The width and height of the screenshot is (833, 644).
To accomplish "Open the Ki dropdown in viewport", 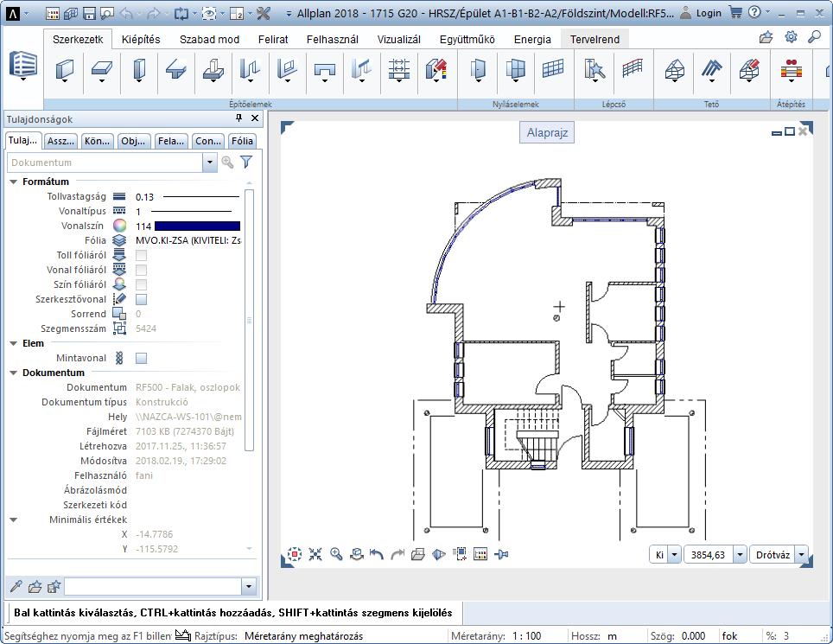I will (x=674, y=555).
